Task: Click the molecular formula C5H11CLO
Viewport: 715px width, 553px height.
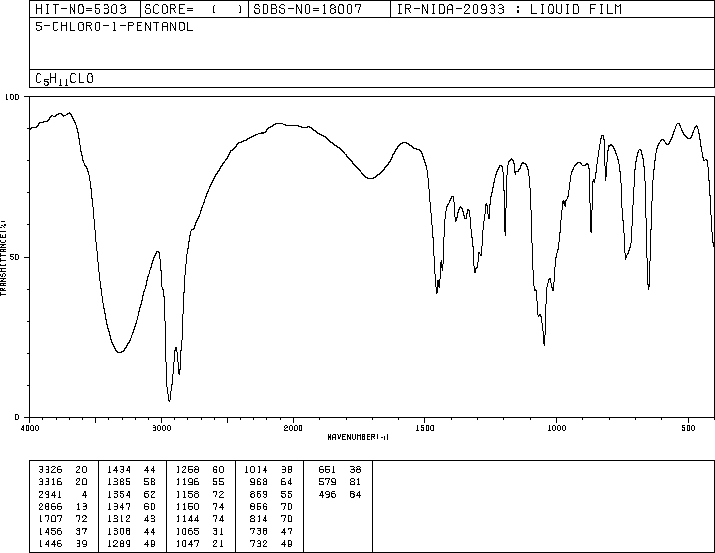Action: 64,79
